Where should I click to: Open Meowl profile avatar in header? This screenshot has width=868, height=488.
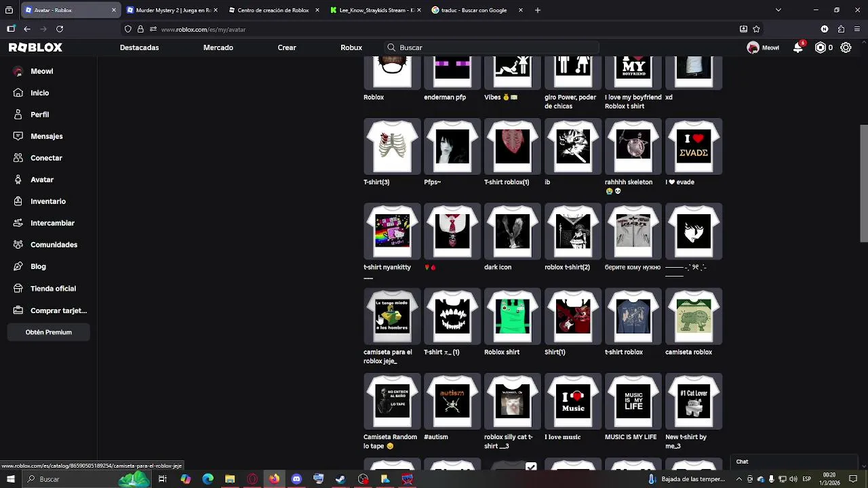[x=753, y=47]
